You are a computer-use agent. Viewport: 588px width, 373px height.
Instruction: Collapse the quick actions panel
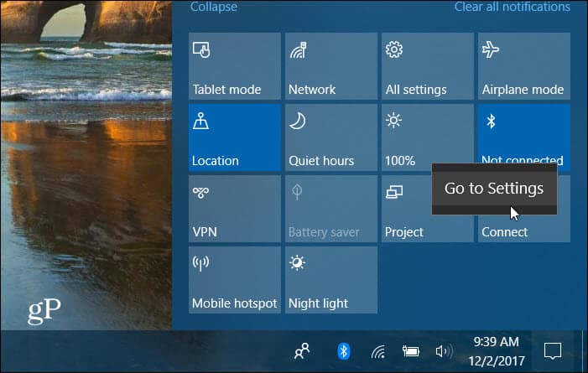coord(214,7)
